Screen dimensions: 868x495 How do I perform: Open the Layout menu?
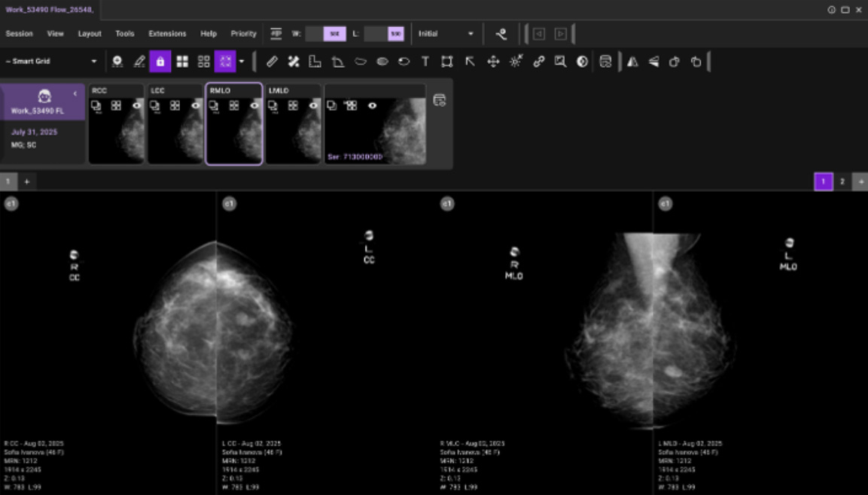[x=90, y=34]
